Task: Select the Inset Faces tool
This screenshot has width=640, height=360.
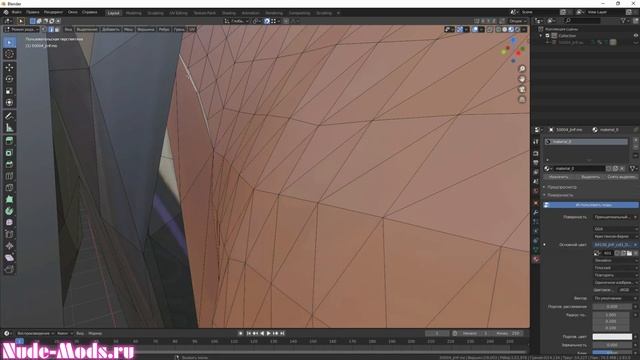Action: pyautogui.click(x=9, y=153)
